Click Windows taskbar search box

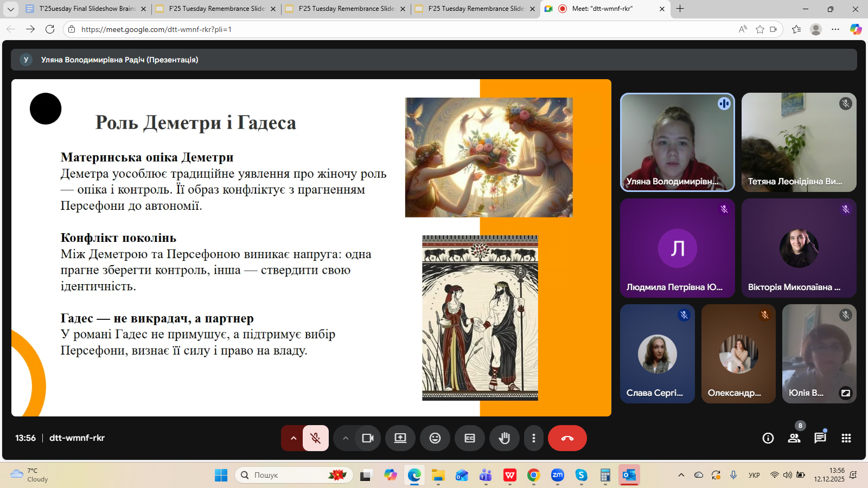click(x=293, y=475)
